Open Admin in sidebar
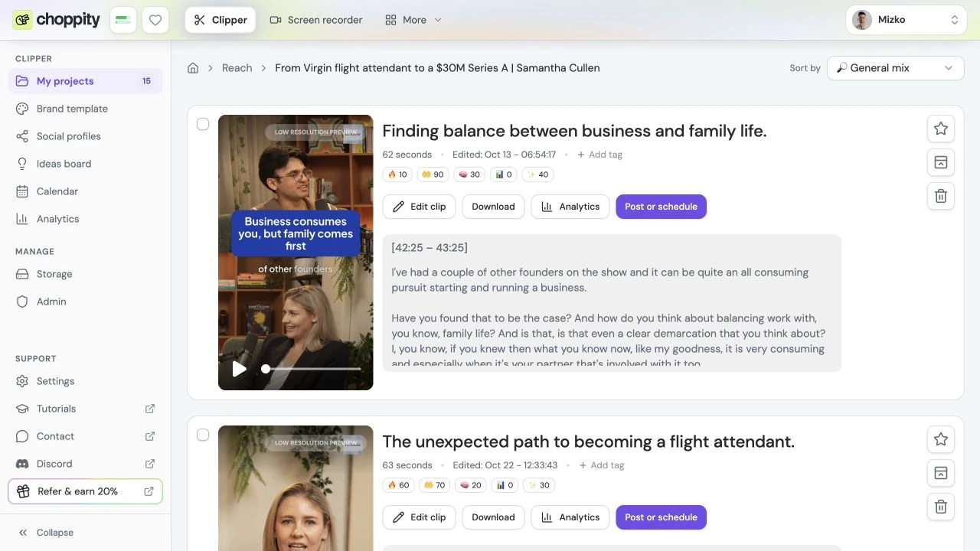 click(x=85, y=302)
